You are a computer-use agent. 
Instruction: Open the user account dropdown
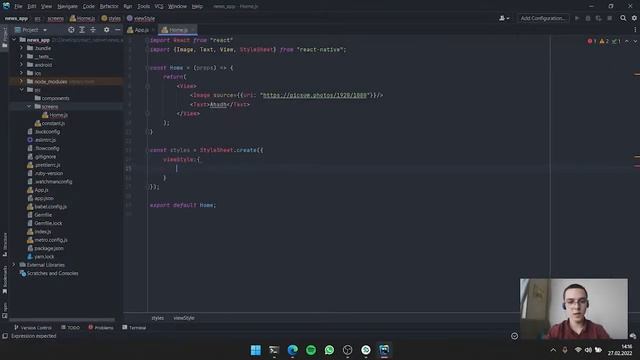tap(504, 18)
